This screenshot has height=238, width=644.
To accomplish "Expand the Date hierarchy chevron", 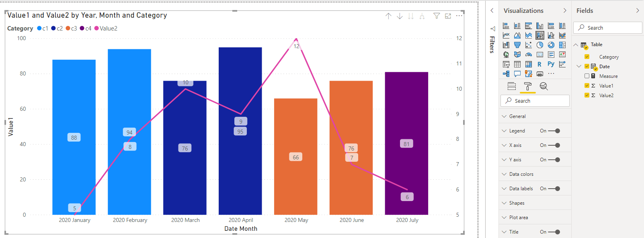I will click(x=579, y=67).
